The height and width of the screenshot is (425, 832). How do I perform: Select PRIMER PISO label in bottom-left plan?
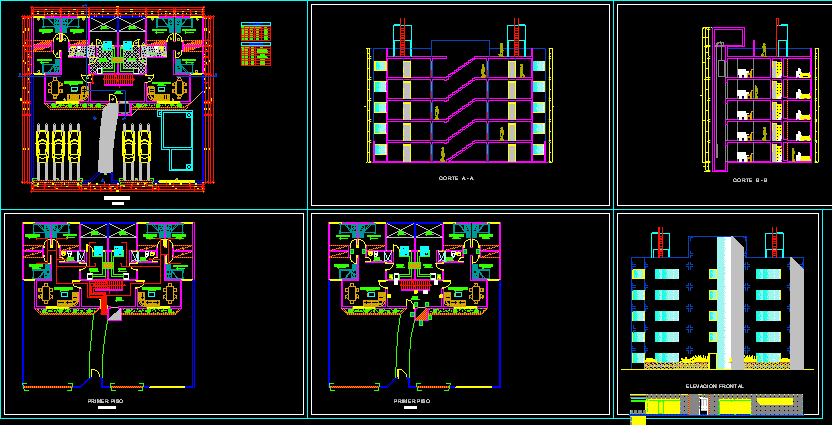coord(103,401)
